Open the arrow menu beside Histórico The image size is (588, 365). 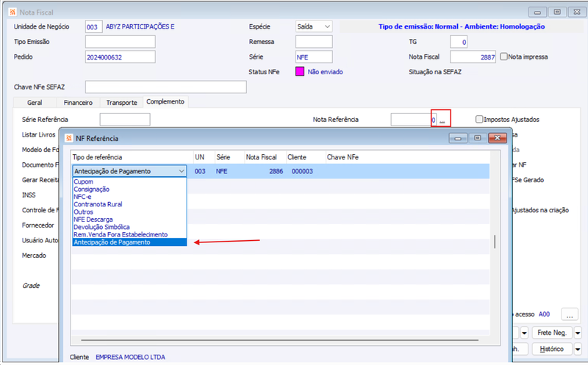pos(578,350)
